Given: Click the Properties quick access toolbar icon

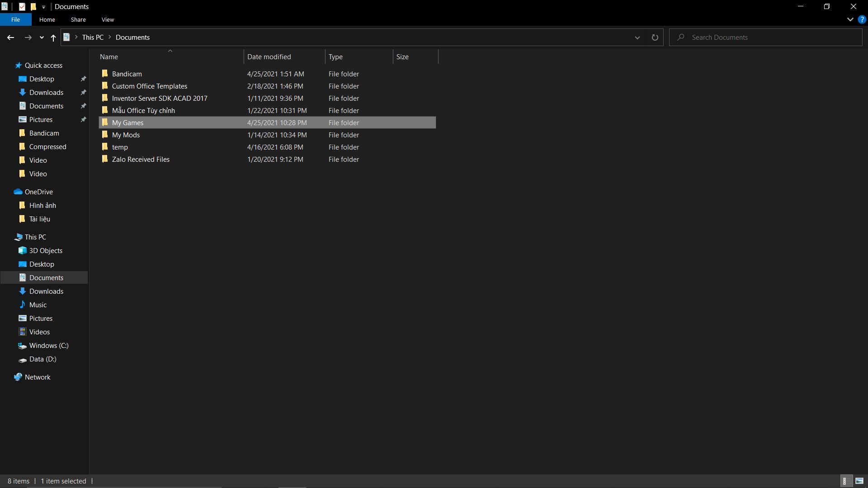Looking at the screenshot, I should pyautogui.click(x=22, y=6).
